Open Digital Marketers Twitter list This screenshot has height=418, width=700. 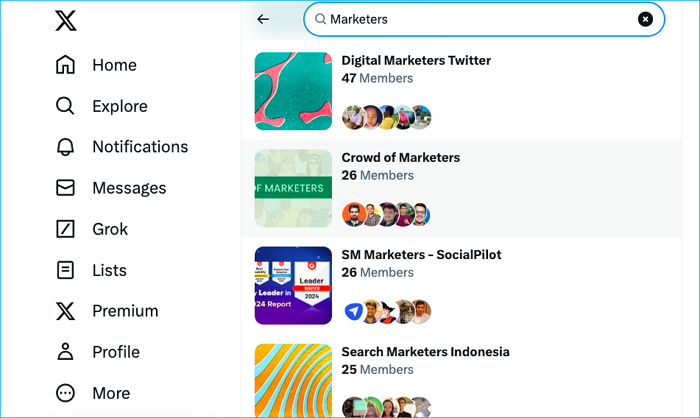coord(416,60)
